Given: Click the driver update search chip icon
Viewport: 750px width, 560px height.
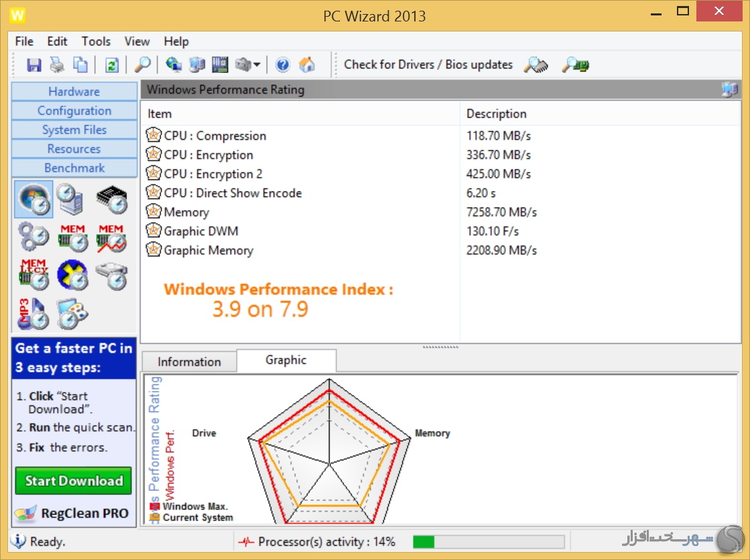Looking at the screenshot, I should [536, 64].
